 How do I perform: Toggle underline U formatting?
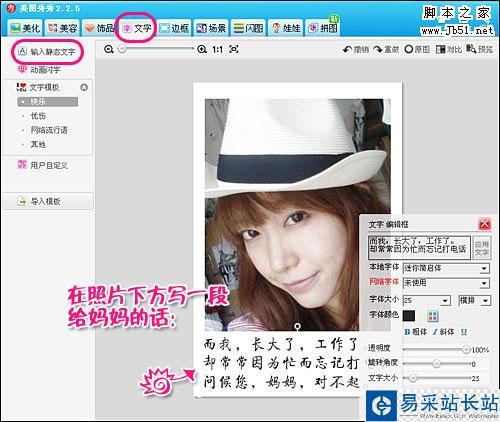[464, 332]
